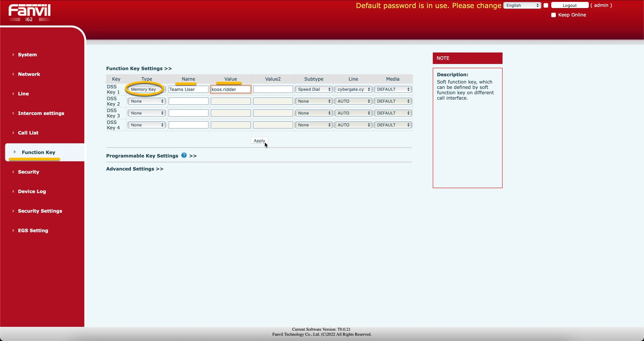The height and width of the screenshot is (341, 644).
Task: Open the EGS Setting menu
Action: pyautogui.click(x=33, y=230)
